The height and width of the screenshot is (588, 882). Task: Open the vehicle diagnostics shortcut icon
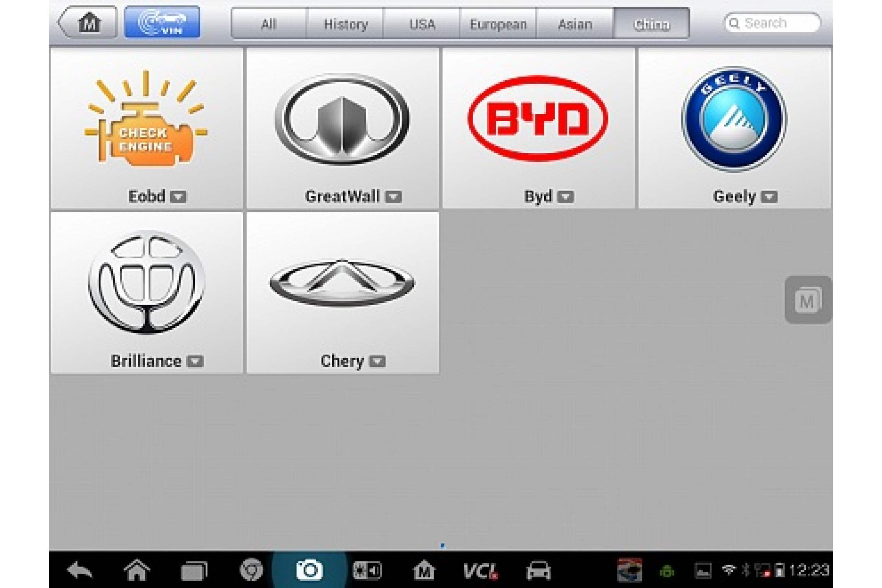[538, 570]
